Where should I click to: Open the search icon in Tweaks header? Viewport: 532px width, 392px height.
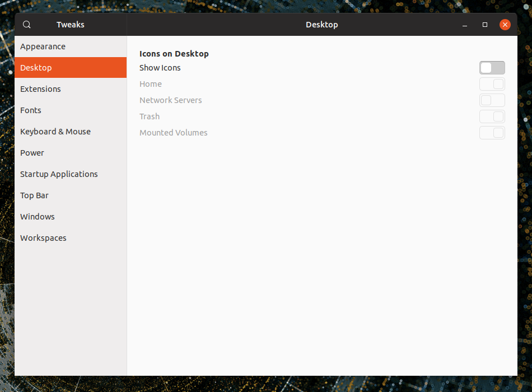click(x=27, y=25)
